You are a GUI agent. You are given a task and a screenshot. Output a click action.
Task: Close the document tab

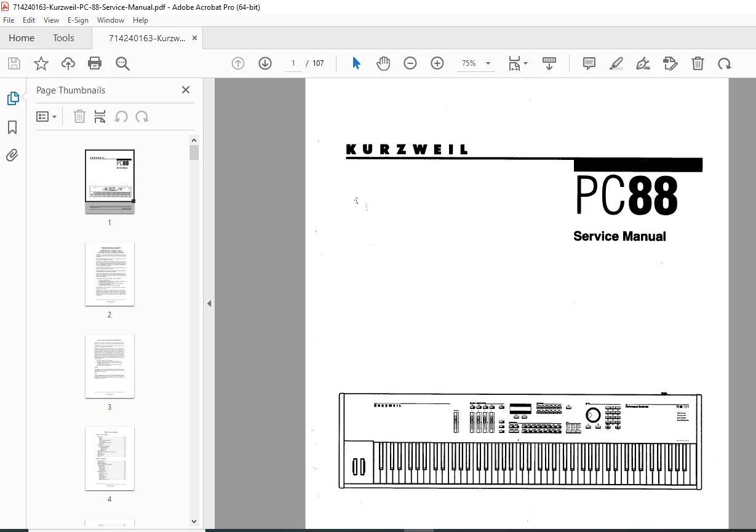(x=195, y=38)
